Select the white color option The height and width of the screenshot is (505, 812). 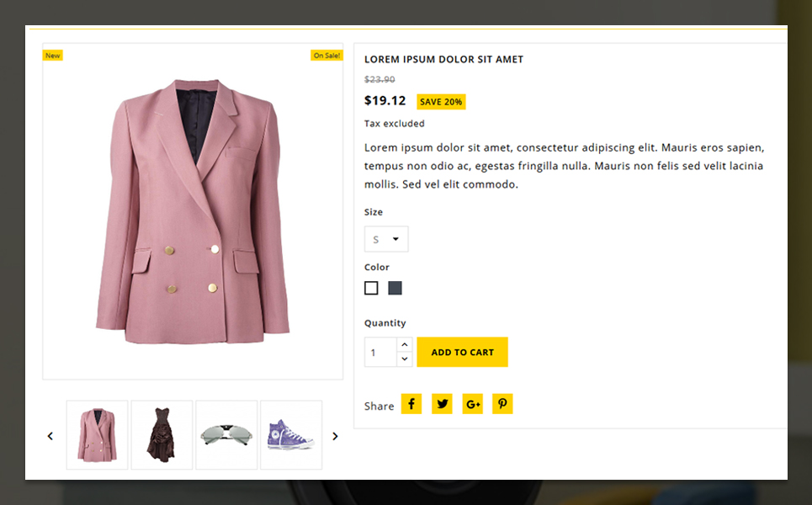pos(371,289)
